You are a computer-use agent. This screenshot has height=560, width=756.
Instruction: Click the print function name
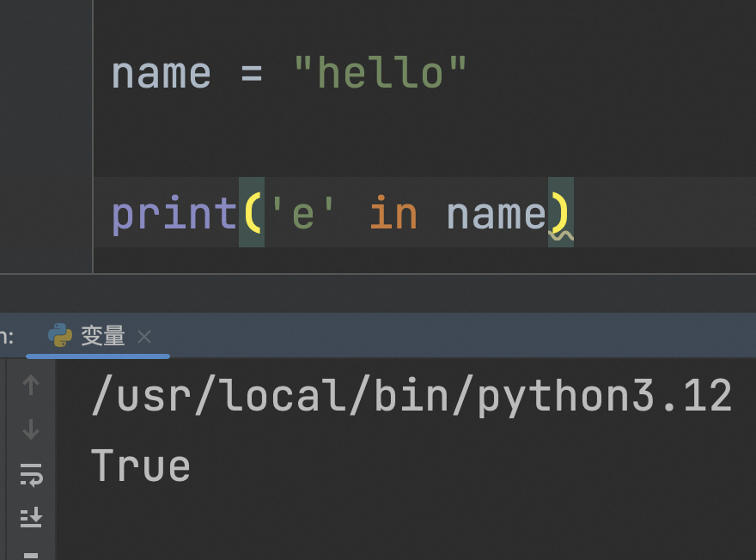pos(174,214)
